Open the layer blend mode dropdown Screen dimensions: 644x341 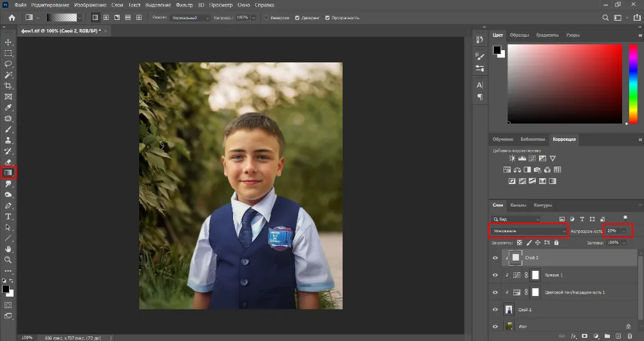tap(528, 230)
